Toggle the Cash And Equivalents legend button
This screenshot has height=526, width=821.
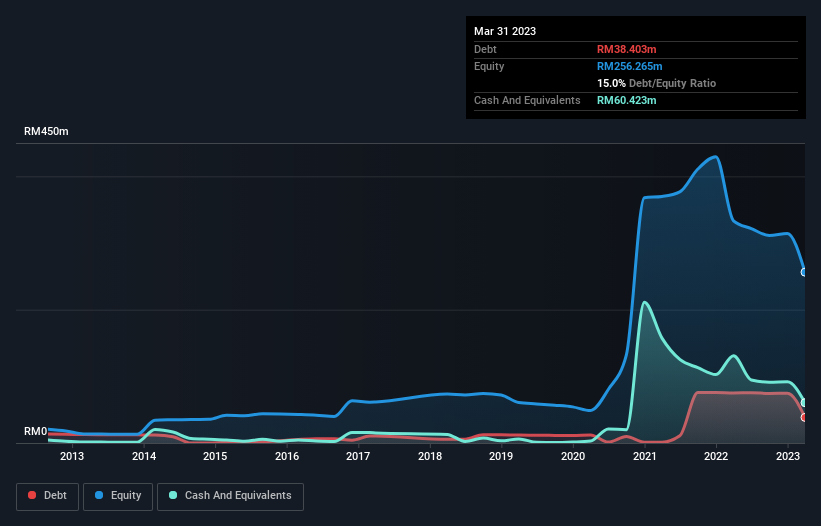230,496
